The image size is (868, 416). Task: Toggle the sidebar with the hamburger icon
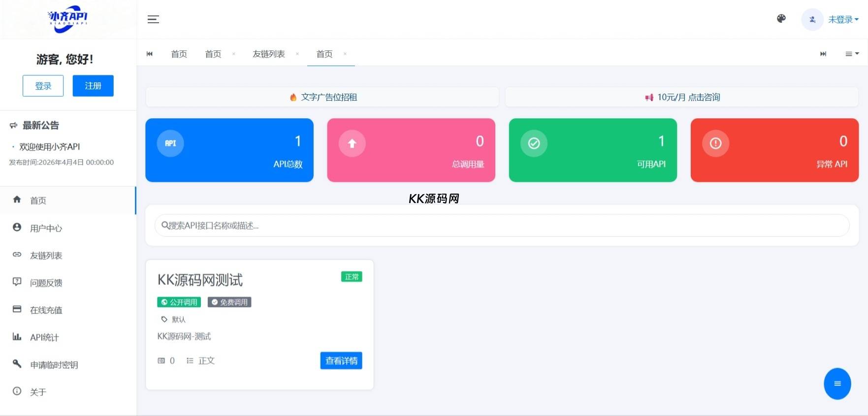tap(153, 20)
